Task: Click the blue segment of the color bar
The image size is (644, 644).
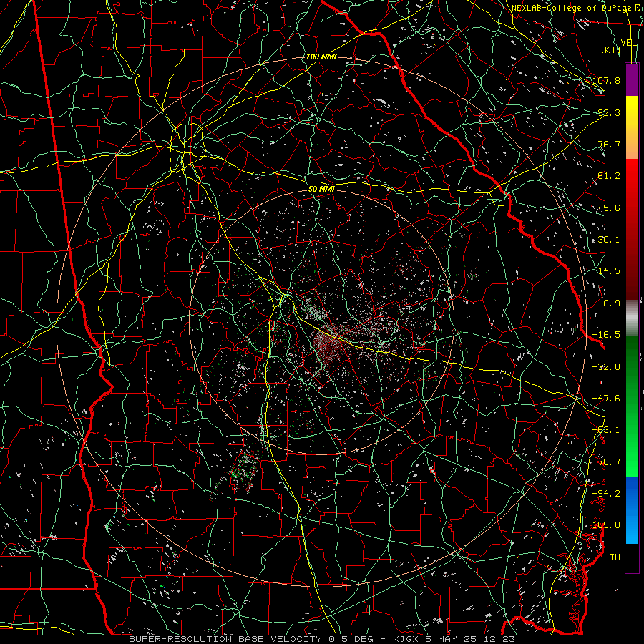Action: click(x=632, y=493)
